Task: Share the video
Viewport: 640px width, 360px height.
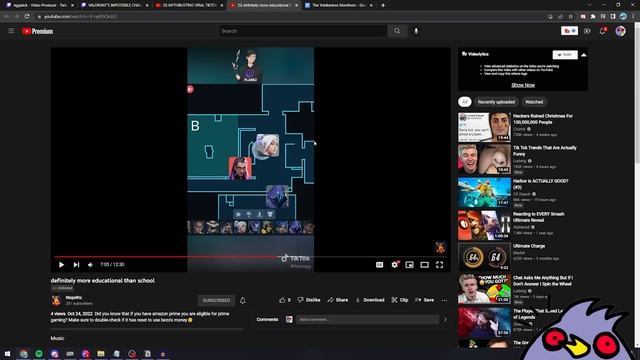Action: (x=338, y=300)
